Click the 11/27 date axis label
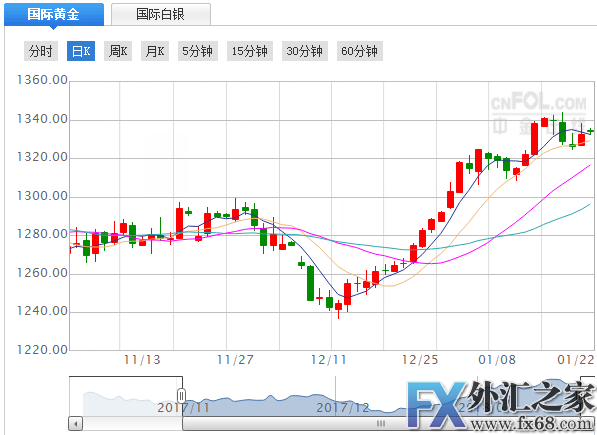The height and width of the screenshot is (435, 597). 235,360
